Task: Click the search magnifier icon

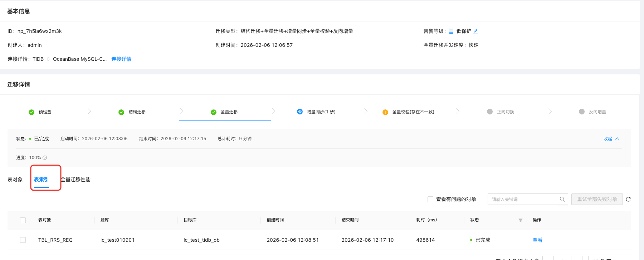Action: click(562, 199)
